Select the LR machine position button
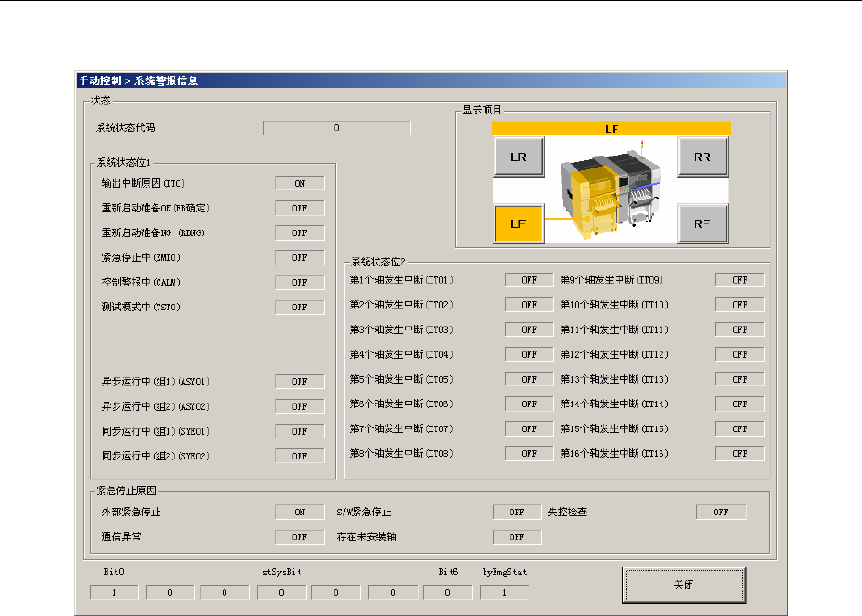The height and width of the screenshot is (616, 862). pyautogui.click(x=518, y=157)
